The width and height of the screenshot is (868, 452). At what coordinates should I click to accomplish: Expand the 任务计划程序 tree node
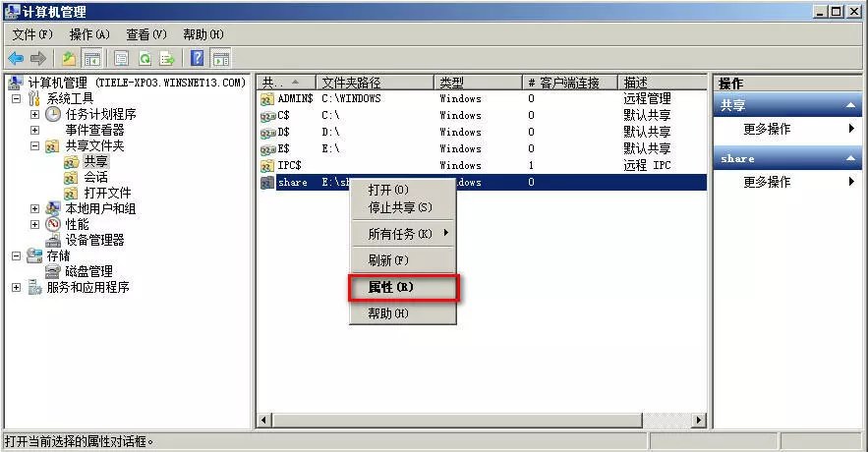(x=34, y=114)
